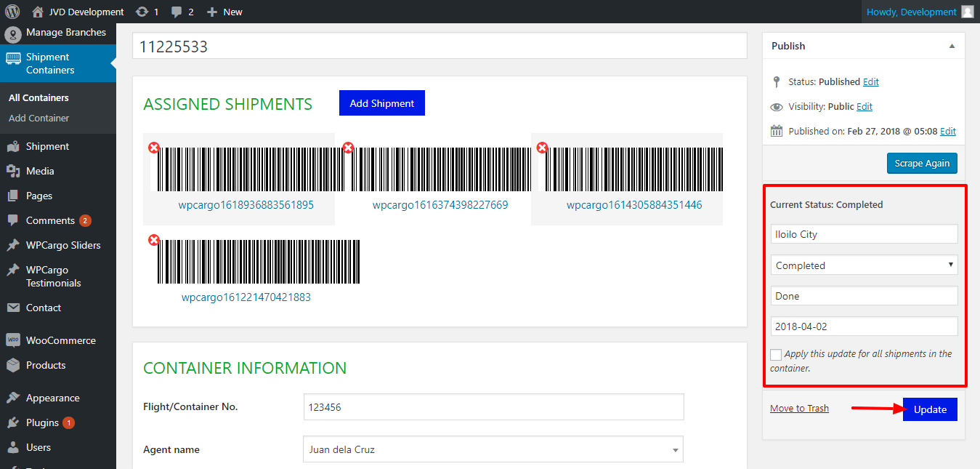Remove shipment wpcargo1618936883561895 with red X

154,148
